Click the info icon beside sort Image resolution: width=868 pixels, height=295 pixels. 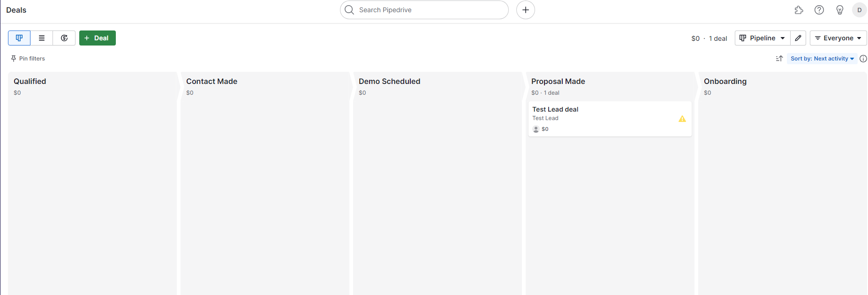pos(863,59)
